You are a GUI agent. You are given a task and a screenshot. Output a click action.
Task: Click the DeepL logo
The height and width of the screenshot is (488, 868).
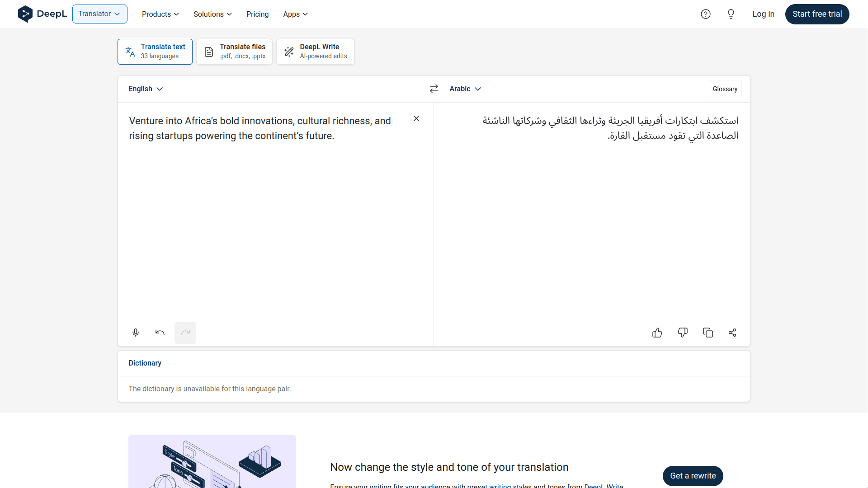(42, 14)
